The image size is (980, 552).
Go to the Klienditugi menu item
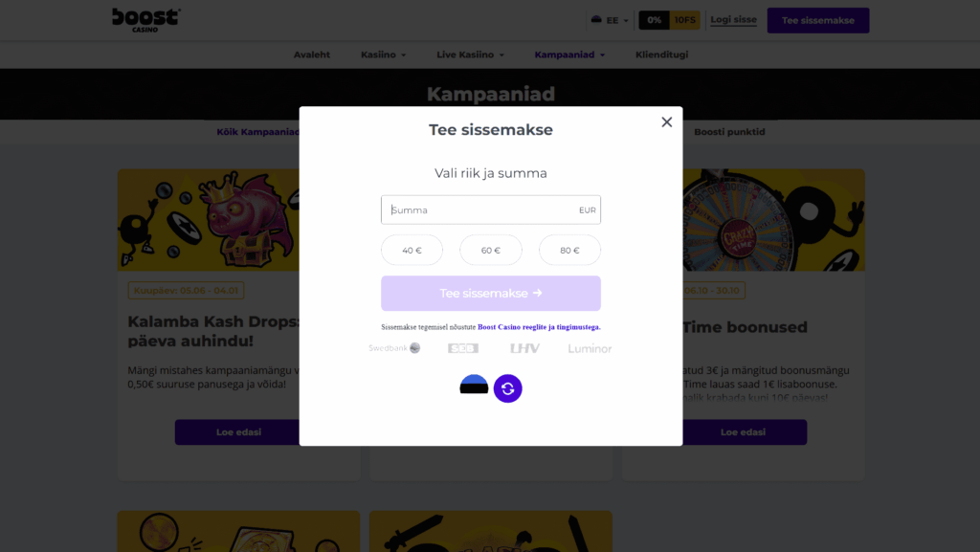661,55
